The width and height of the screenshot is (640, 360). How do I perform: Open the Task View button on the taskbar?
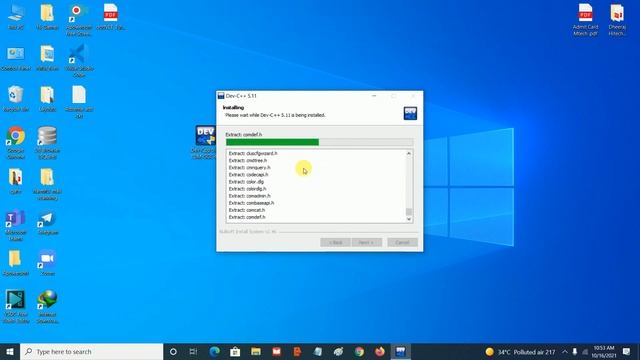193,351
